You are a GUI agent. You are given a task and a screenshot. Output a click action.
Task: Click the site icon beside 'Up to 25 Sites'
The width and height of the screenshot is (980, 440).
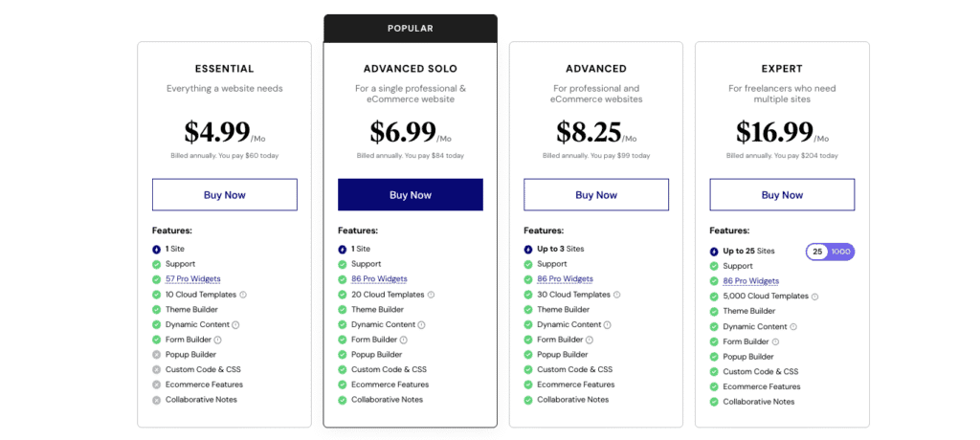click(x=714, y=252)
